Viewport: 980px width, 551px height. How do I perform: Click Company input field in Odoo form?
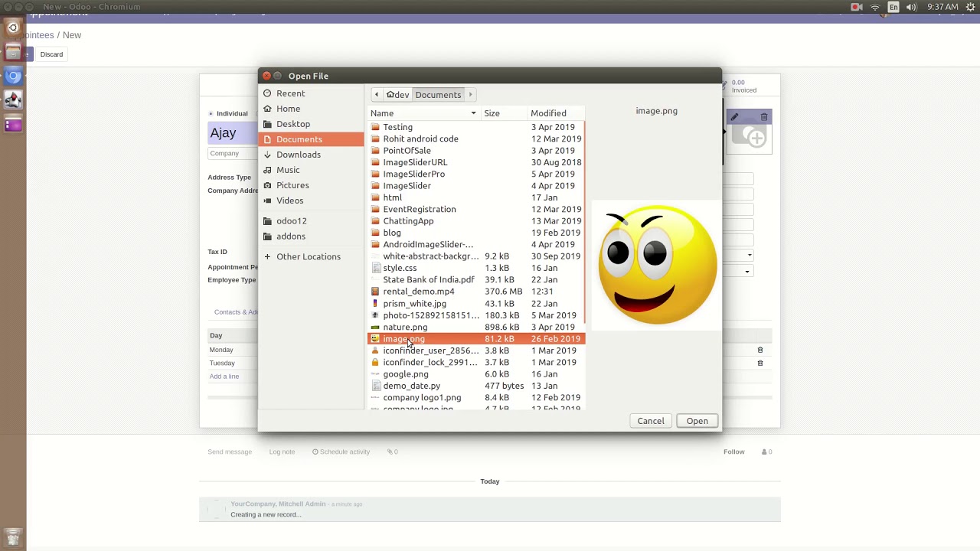point(232,153)
